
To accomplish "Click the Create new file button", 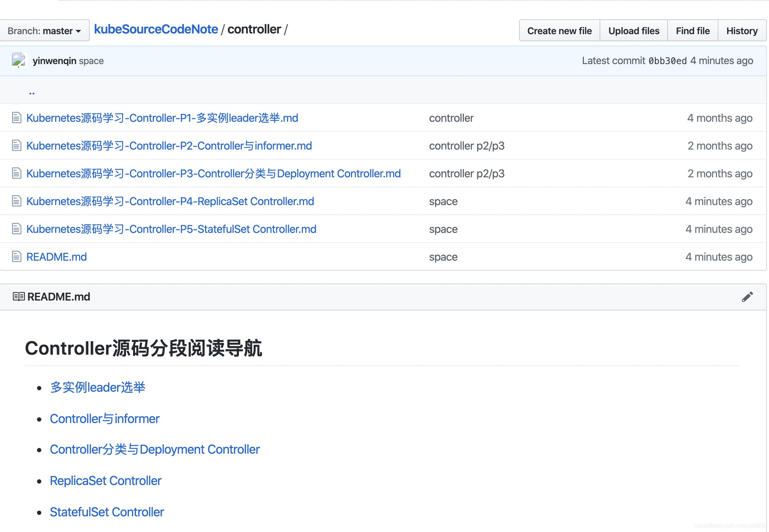I will pos(559,31).
